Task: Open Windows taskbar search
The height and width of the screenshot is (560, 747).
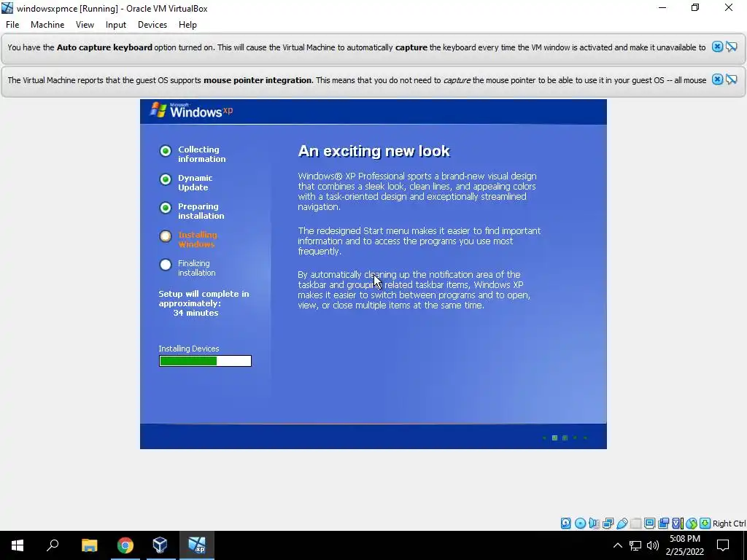Action: pyautogui.click(x=53, y=545)
